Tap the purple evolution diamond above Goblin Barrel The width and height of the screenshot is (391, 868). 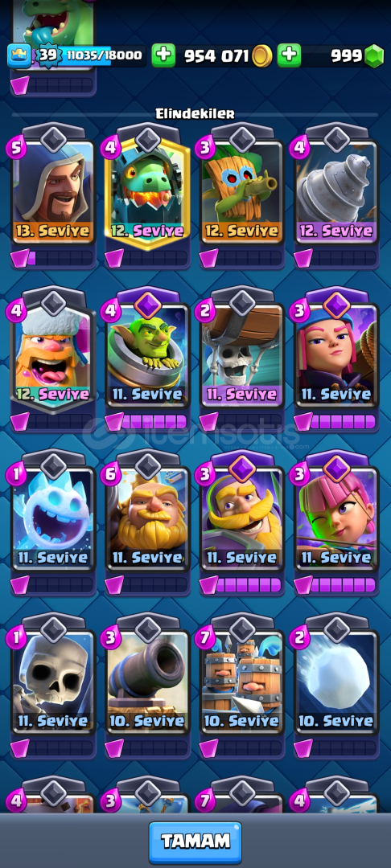click(148, 305)
